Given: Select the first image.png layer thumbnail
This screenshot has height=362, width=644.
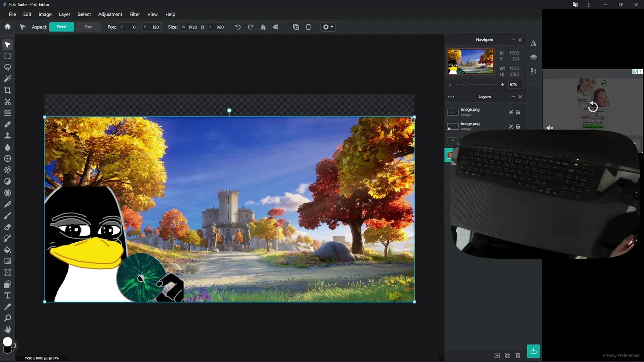Looking at the screenshot, I should click(x=453, y=112).
